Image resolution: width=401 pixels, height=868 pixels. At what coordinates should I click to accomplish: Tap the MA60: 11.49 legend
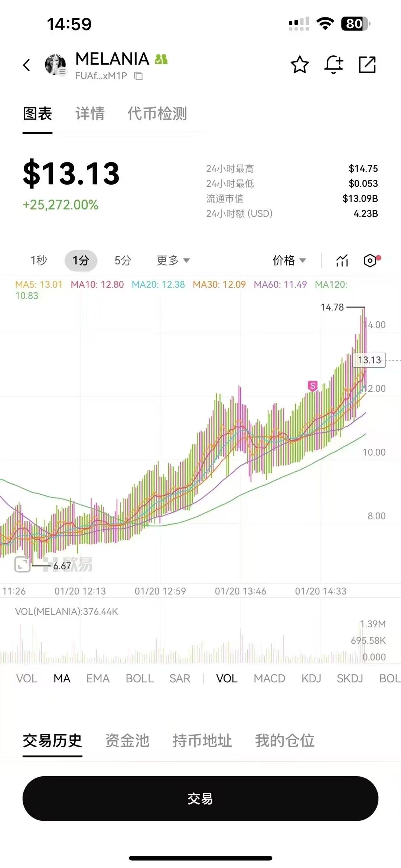coord(280,285)
